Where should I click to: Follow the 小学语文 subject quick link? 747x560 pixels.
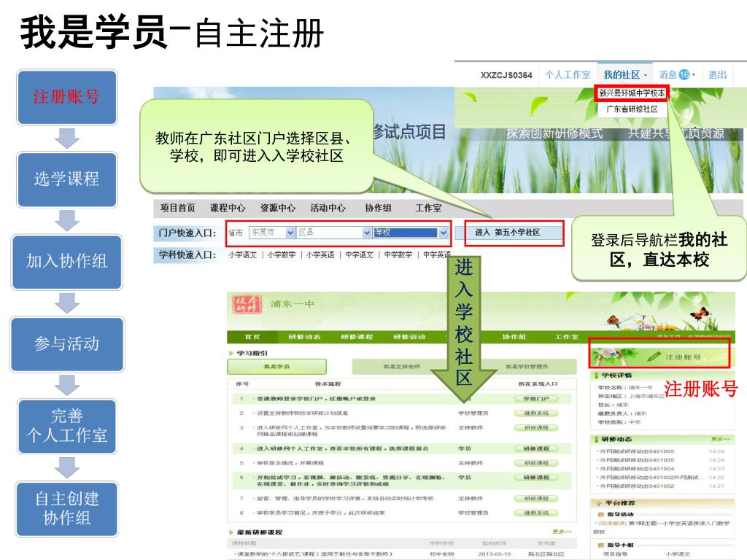[x=242, y=254]
